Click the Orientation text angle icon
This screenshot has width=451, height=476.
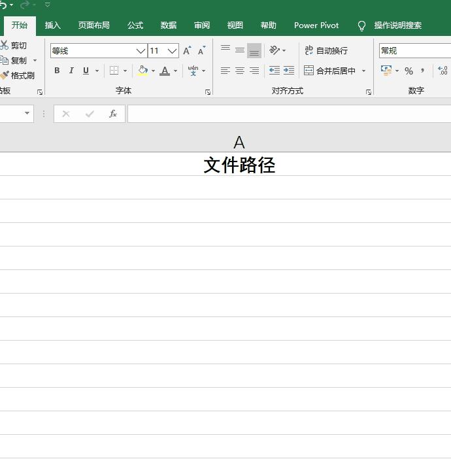coord(275,50)
